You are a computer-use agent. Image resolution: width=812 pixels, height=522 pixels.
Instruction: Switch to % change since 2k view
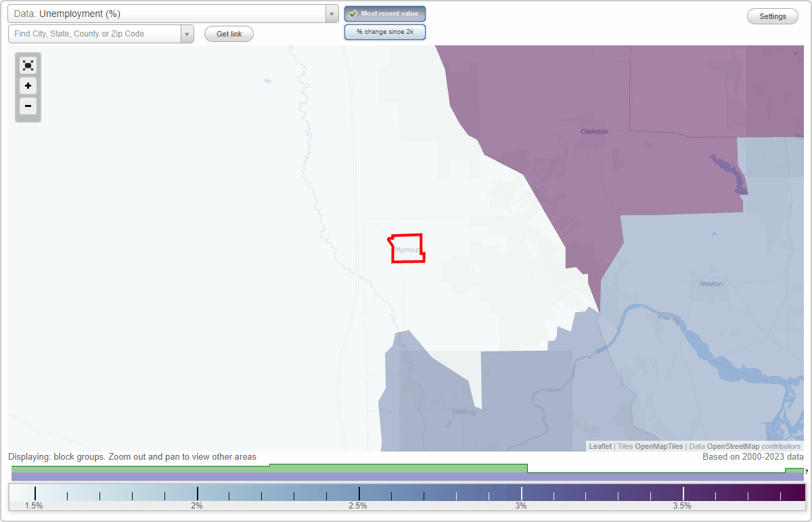pos(384,31)
